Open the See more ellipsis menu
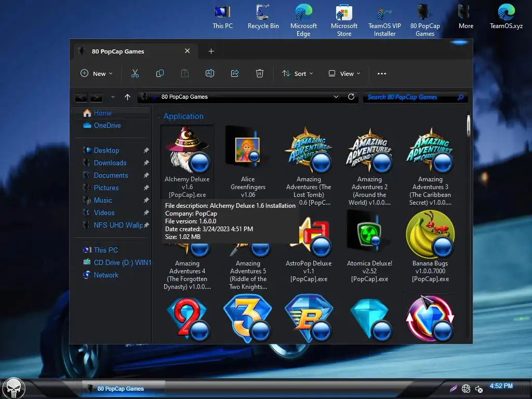 pos(382,73)
